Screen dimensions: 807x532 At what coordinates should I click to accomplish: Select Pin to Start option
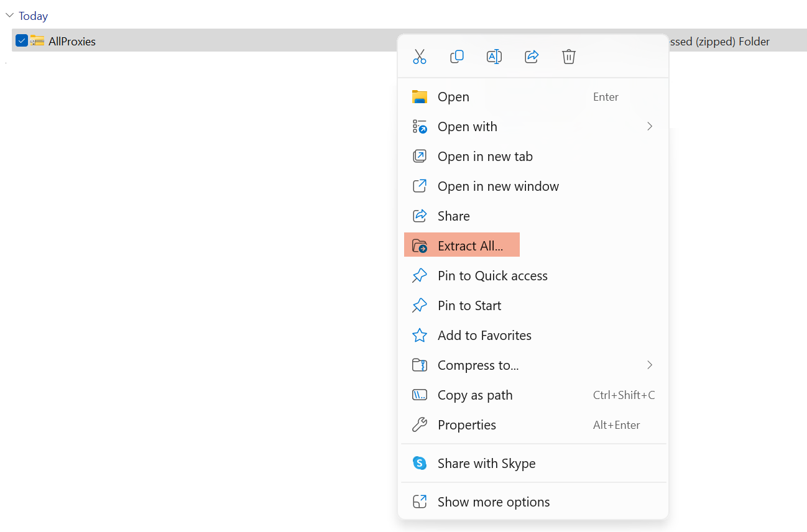click(469, 306)
